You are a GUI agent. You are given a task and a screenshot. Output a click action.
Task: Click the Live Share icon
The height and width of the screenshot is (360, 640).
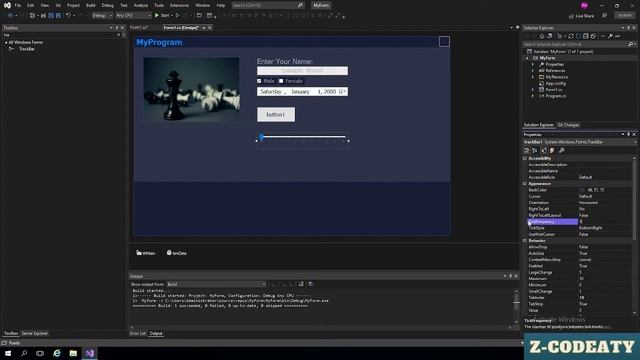[x=571, y=16]
